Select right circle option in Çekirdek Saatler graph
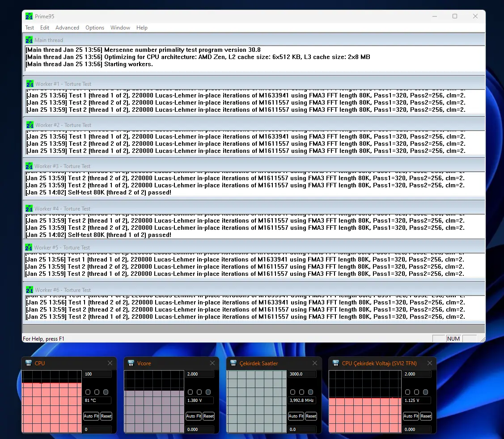Image resolution: width=504 pixels, height=439 pixels. click(x=310, y=392)
